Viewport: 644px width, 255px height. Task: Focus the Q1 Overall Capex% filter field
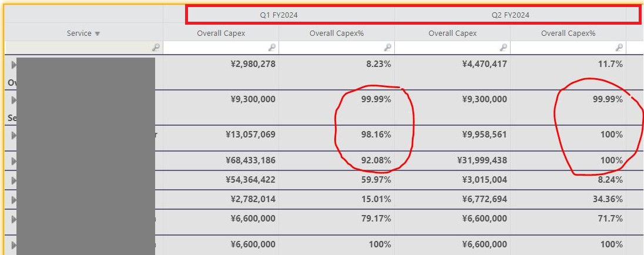point(337,48)
